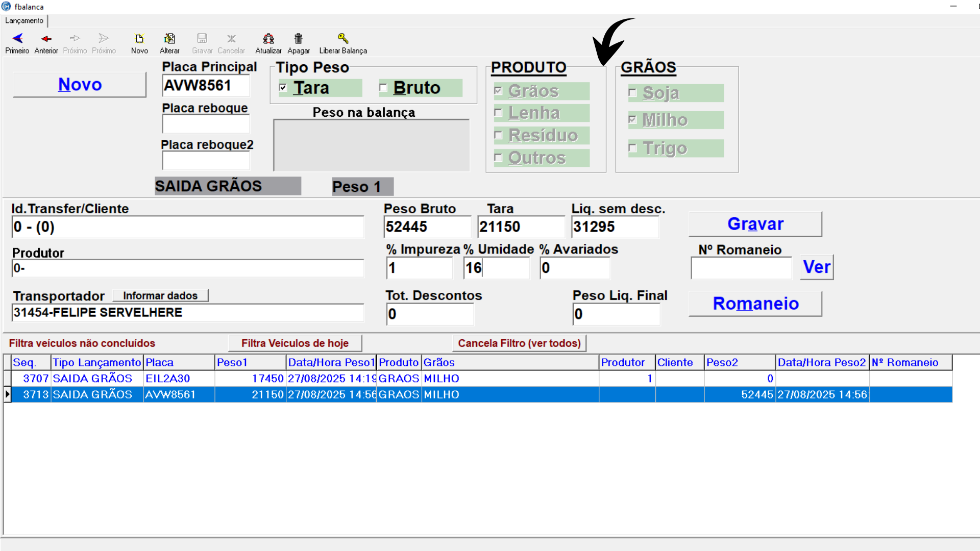Screen dimensions: 980x551
Task: Click the % Umidade input field
Action: click(496, 268)
